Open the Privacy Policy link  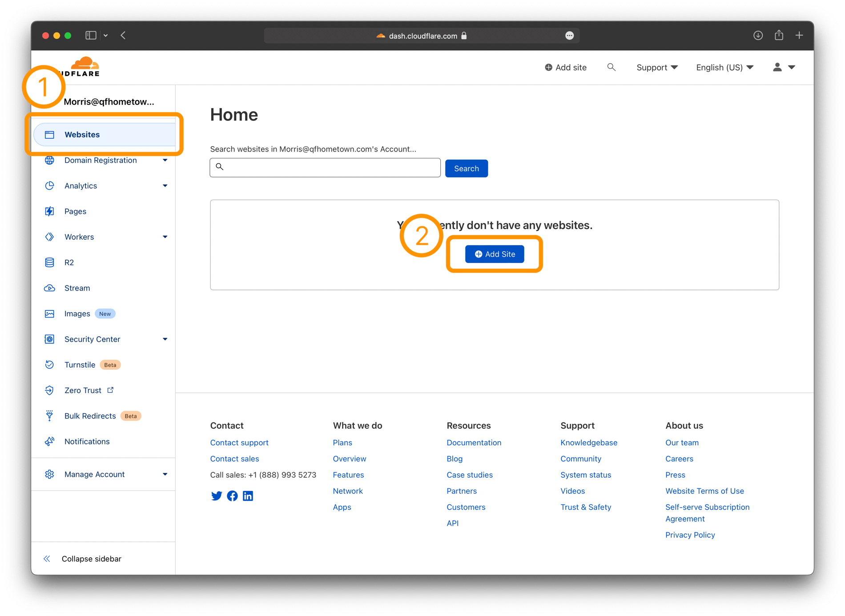(690, 535)
